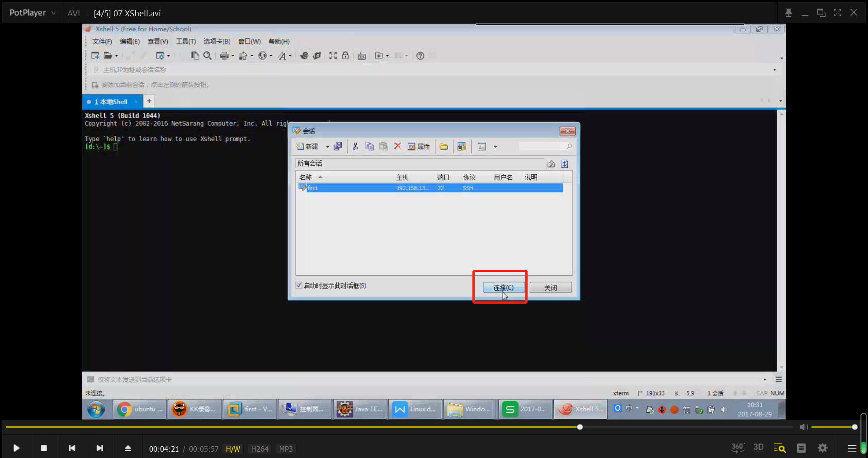Open the 文件(F) menu in Xshell
The width and height of the screenshot is (868, 458).
(x=102, y=42)
